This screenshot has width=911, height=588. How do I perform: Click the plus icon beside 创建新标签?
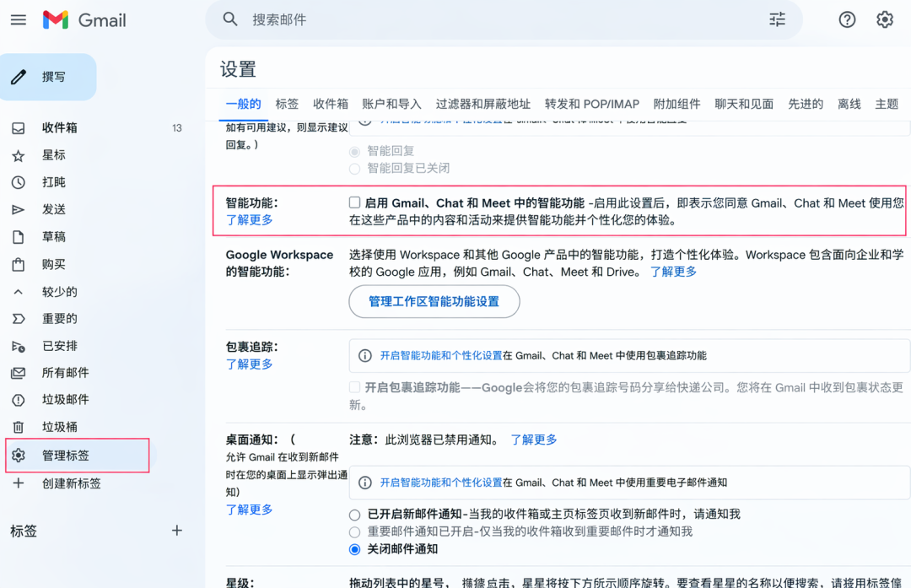19,483
